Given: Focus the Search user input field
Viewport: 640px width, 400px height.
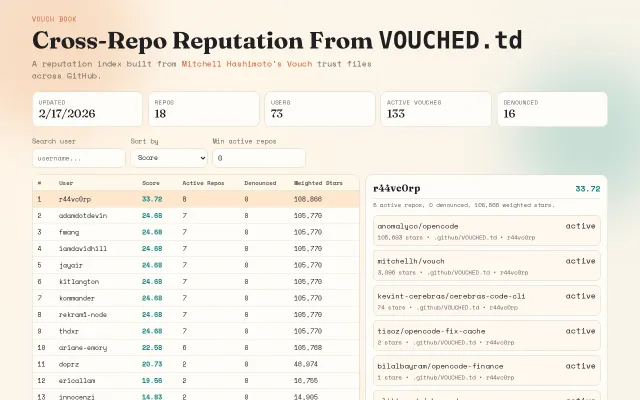Looking at the screenshot, I should tap(79, 158).
